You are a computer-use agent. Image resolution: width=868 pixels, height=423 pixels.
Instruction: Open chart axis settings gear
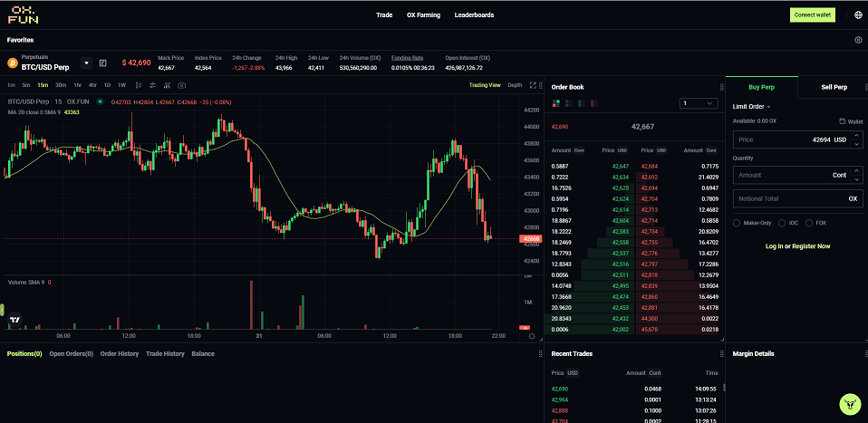click(532, 336)
